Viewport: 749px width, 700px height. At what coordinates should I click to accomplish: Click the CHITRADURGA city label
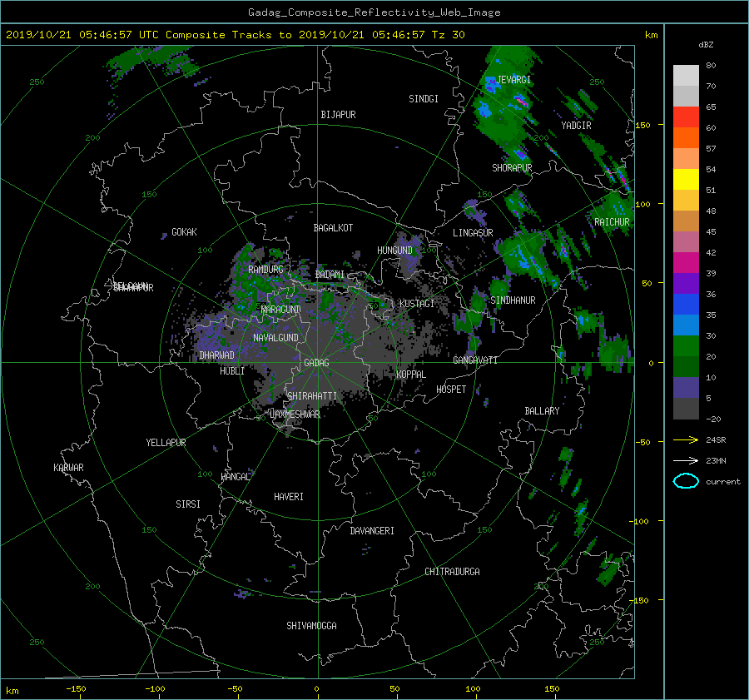[452, 572]
